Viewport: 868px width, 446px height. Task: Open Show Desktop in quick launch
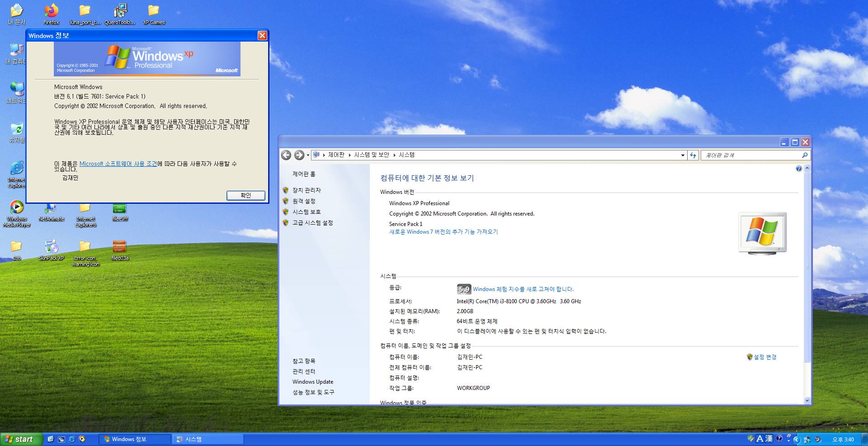[50, 439]
